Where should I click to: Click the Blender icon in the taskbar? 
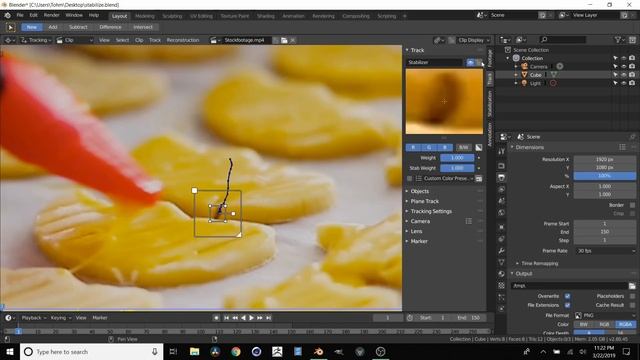[319, 351]
